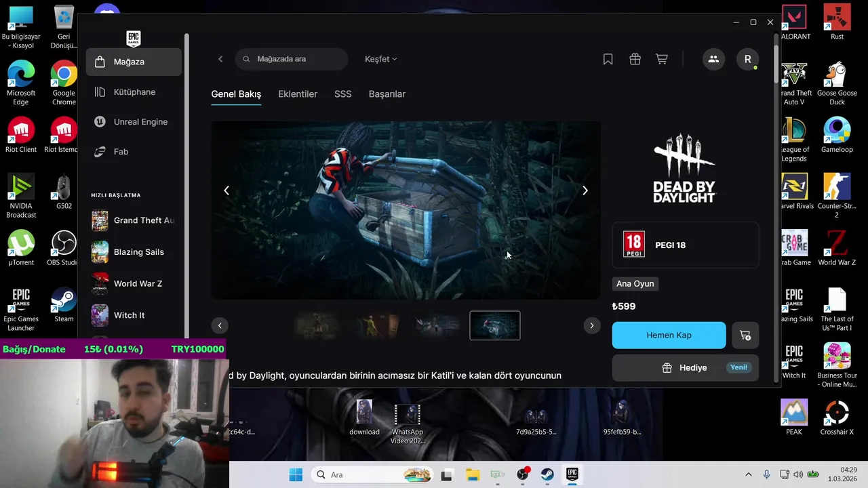Select the Microsoft Edge desktop icon
This screenshot has height=488, width=868.
click(21, 83)
